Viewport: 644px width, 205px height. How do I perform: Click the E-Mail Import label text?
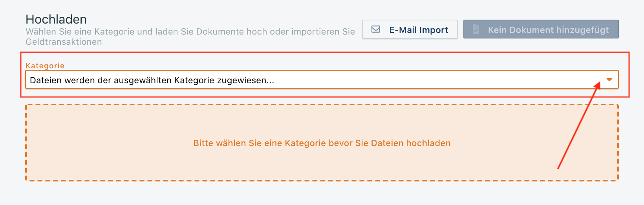419,30
